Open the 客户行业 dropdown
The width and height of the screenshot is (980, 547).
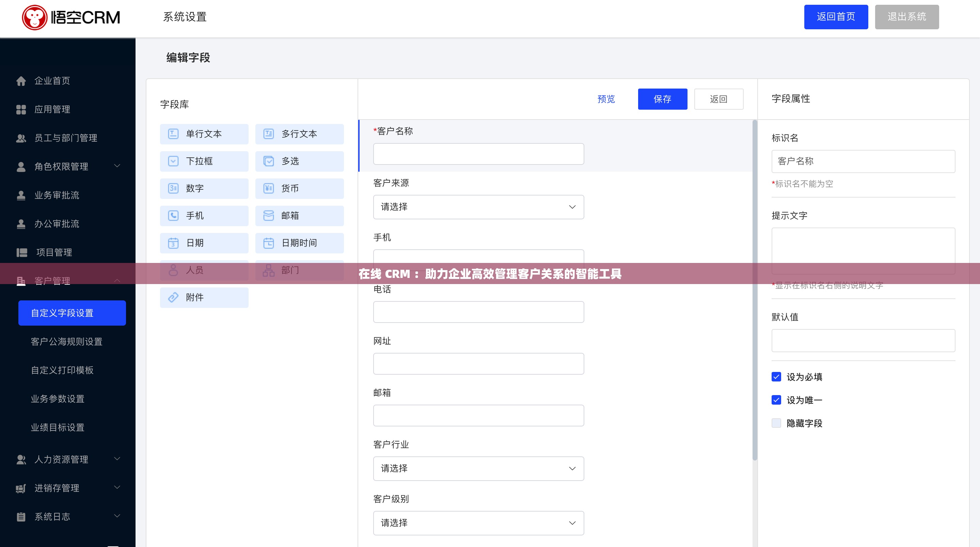click(x=478, y=469)
